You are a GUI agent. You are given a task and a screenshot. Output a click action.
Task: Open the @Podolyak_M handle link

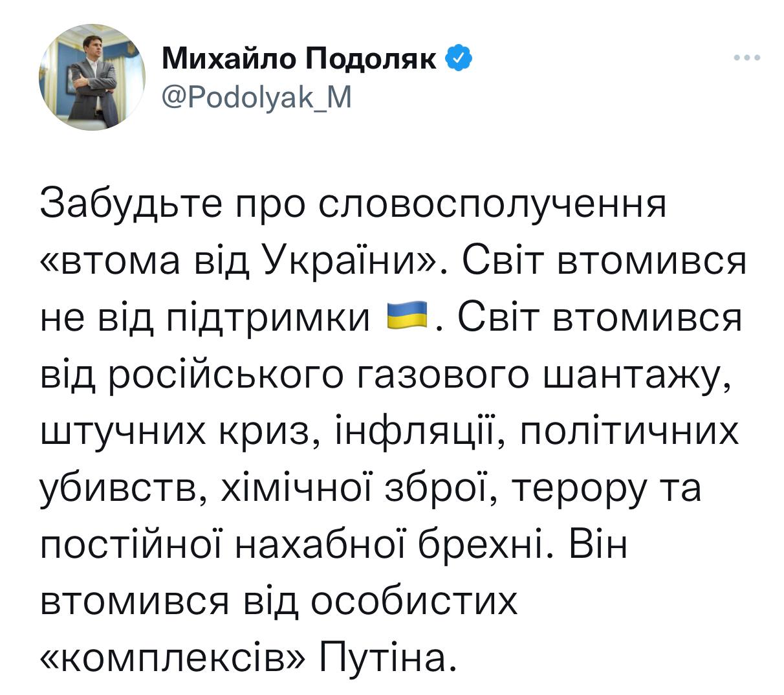point(256,98)
